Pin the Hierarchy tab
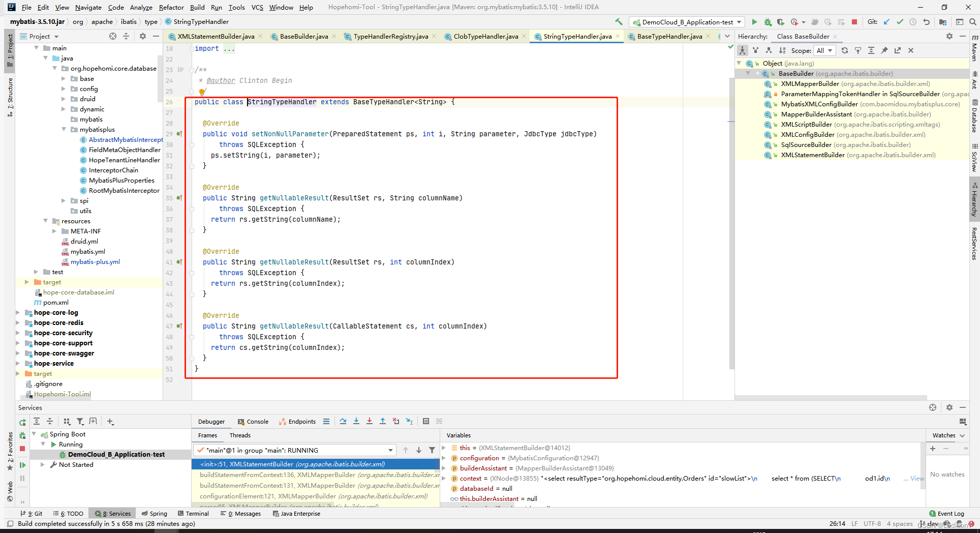The image size is (980, 533). 884,50
